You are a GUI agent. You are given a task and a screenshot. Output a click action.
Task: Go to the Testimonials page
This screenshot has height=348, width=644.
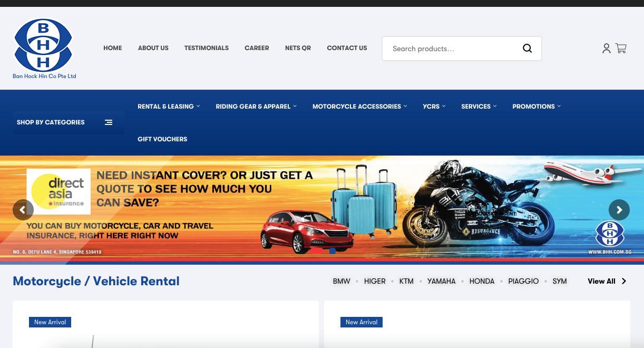pyautogui.click(x=207, y=48)
